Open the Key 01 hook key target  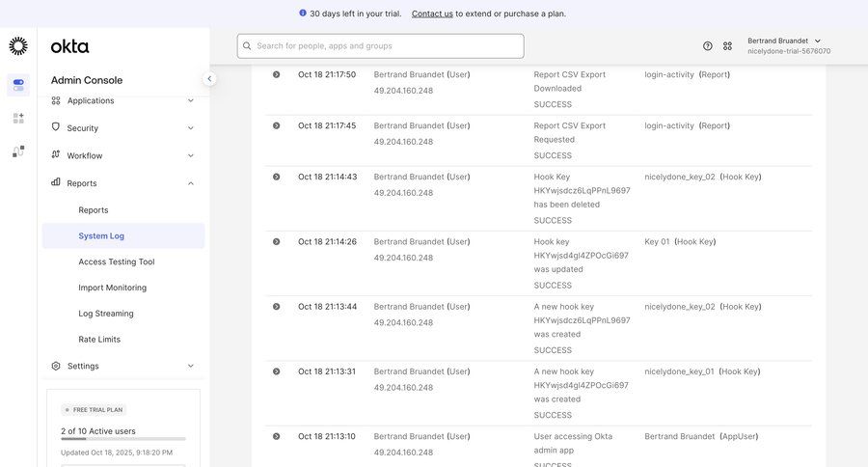pyautogui.click(x=657, y=241)
